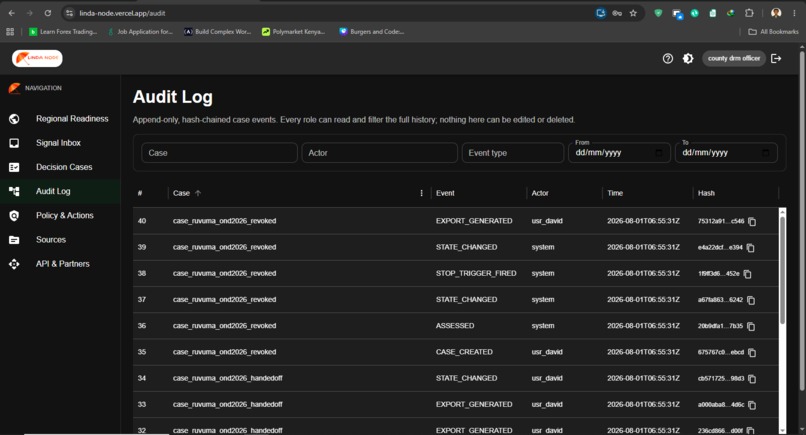Click county drm officer role chip
This screenshot has width=806, height=435.
[x=734, y=59]
